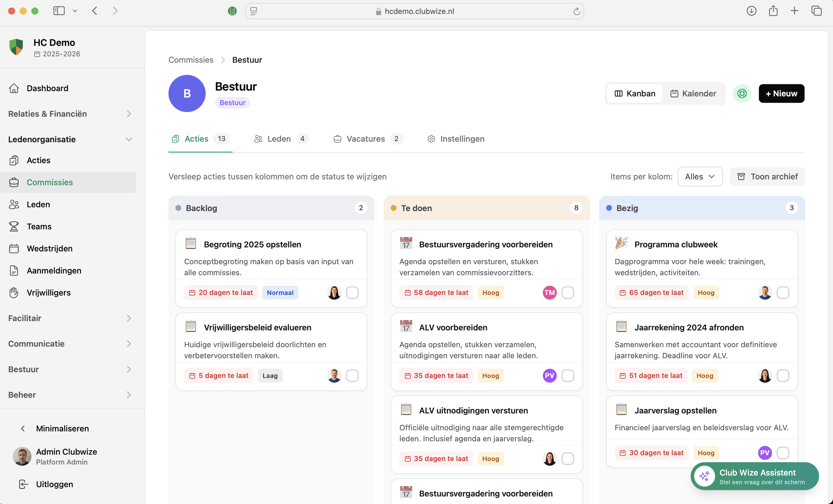Open the Instellingen tab
This screenshot has width=833, height=504.
click(462, 138)
